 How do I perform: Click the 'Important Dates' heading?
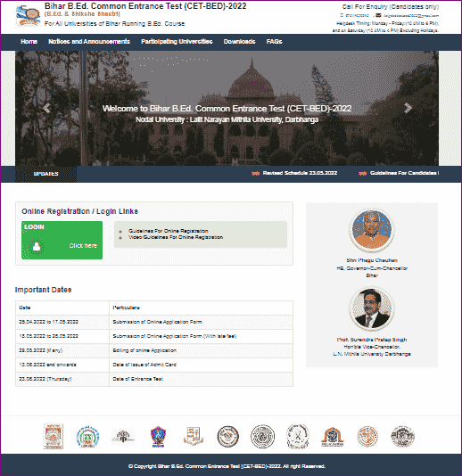click(43, 290)
